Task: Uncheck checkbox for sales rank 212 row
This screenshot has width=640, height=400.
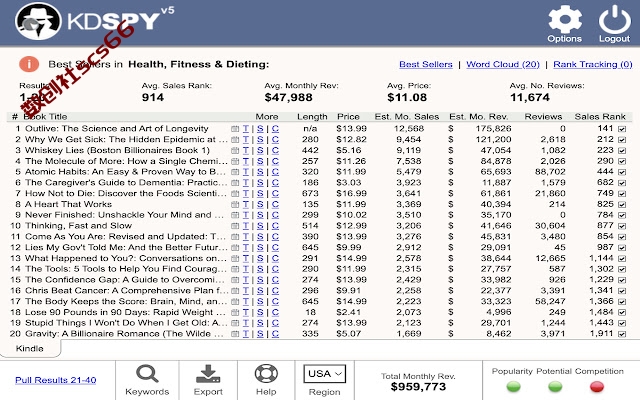Action: 622,140
